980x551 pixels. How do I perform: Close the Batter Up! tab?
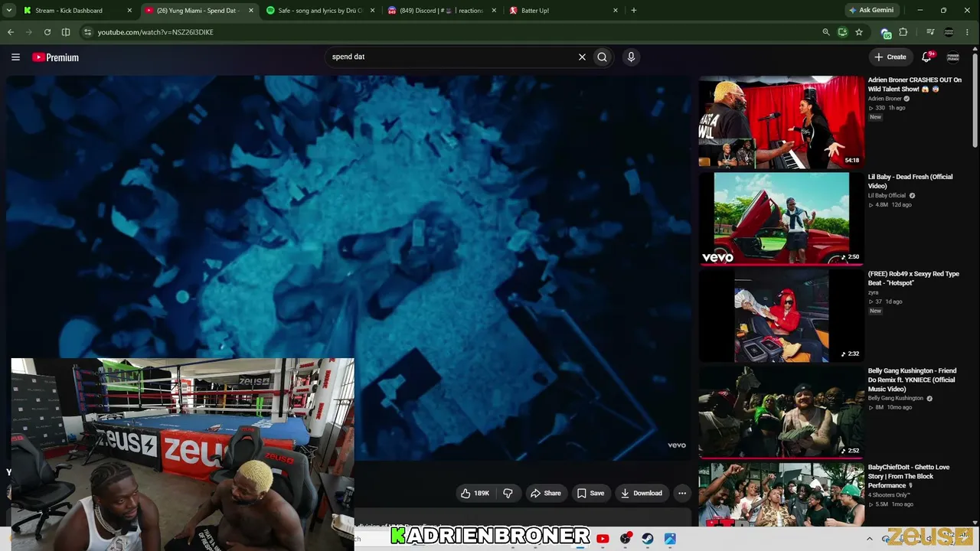[616, 11]
